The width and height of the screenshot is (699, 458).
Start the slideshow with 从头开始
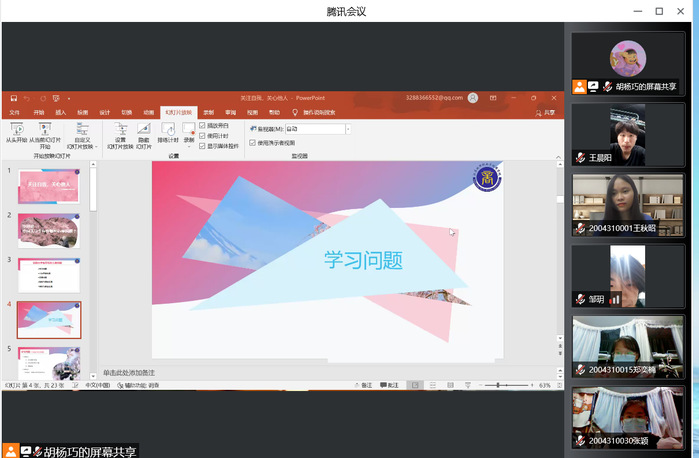pos(16,133)
